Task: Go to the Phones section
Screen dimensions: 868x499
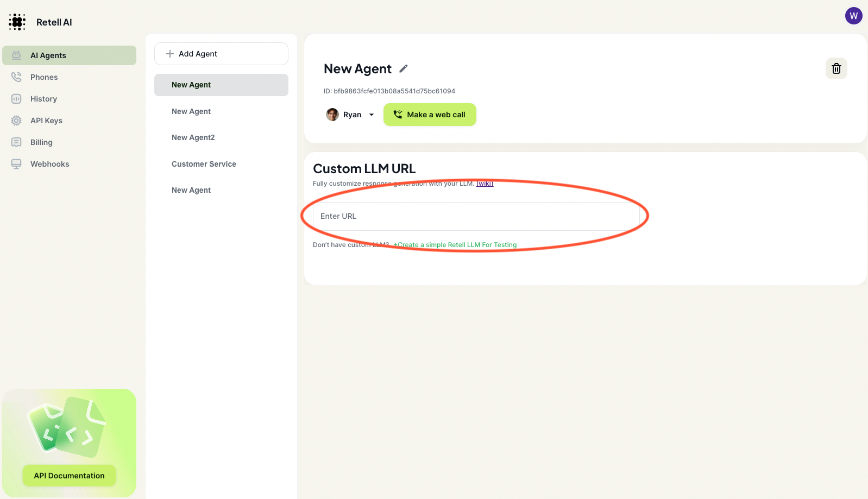Action: pyautogui.click(x=69, y=77)
